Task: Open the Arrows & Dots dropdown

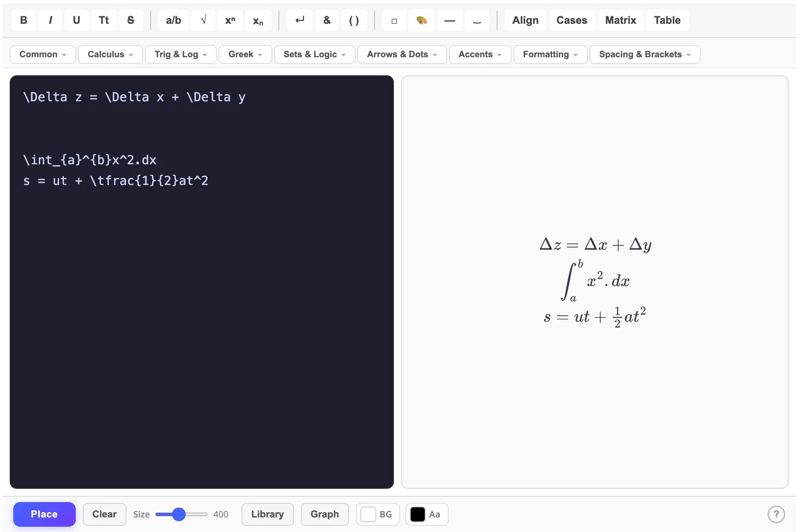Action: point(402,55)
